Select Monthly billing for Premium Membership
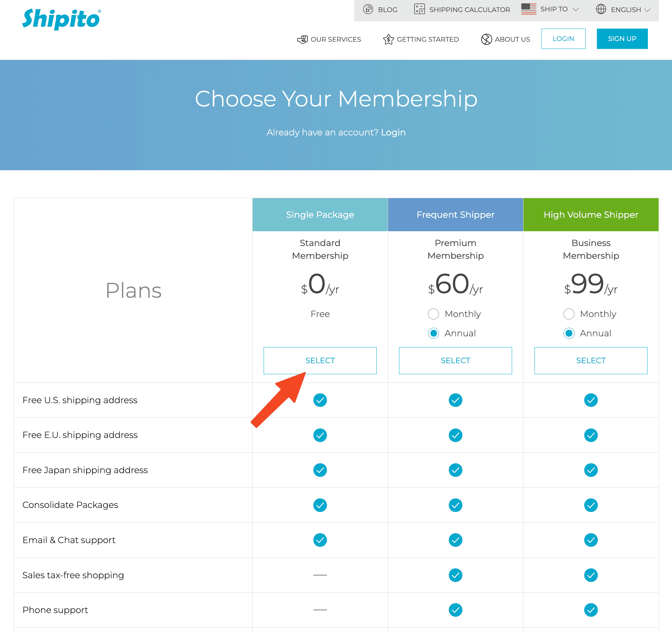 [x=434, y=314]
